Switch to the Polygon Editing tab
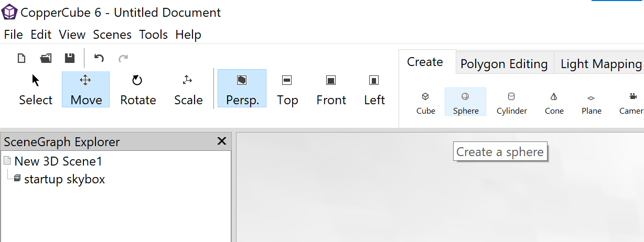644x242 pixels. (504, 64)
